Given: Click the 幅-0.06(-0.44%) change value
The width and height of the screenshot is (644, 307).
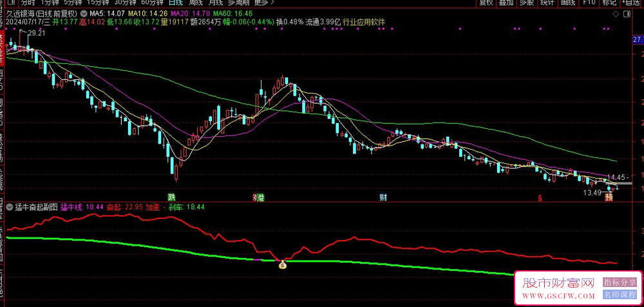Looking at the screenshot, I should point(249,22).
